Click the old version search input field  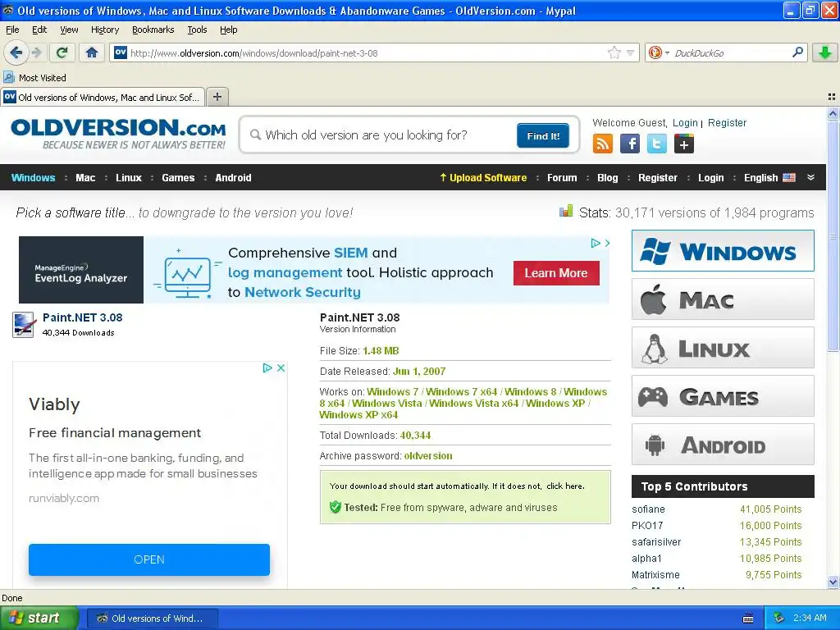click(x=381, y=135)
